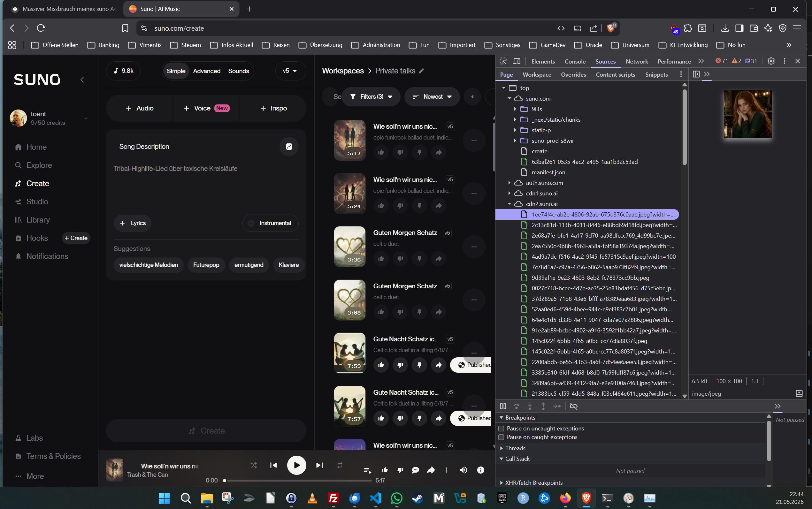The image size is (812, 509).
Task: Open the play queue icon in player
Action: pos(367,470)
